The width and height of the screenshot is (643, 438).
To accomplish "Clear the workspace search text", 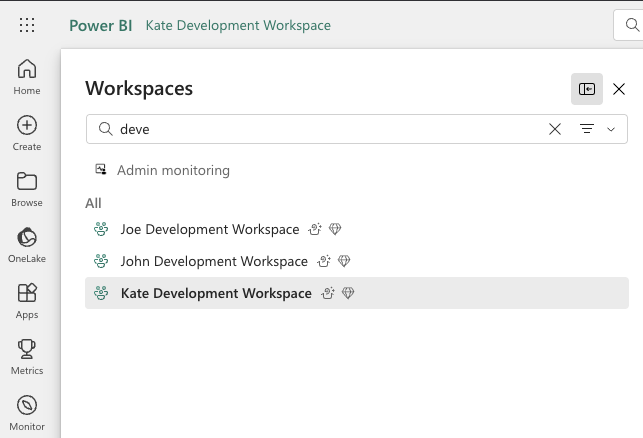I will coord(555,129).
